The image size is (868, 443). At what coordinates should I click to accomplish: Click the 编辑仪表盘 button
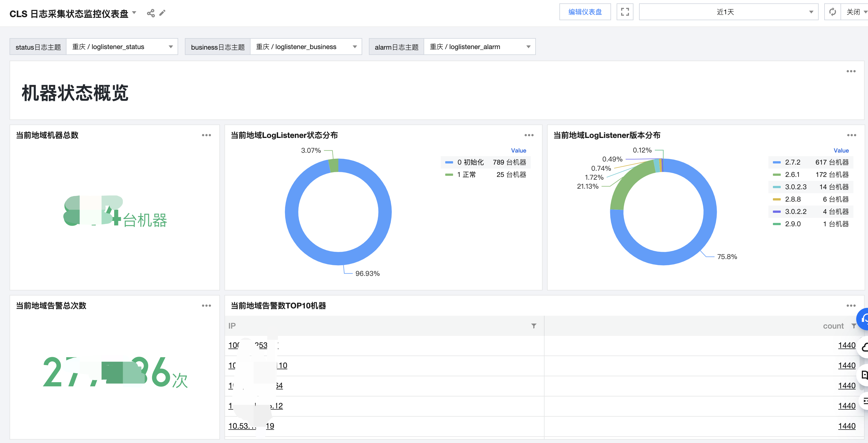(585, 12)
